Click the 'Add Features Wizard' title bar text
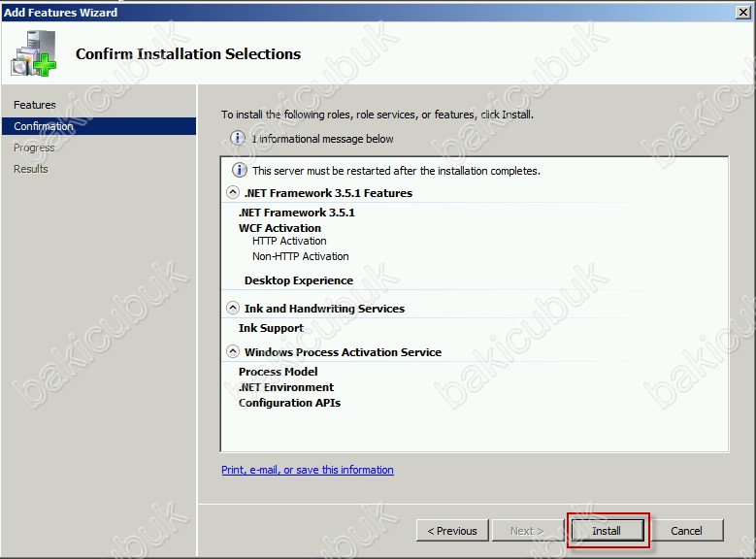 tap(60, 13)
